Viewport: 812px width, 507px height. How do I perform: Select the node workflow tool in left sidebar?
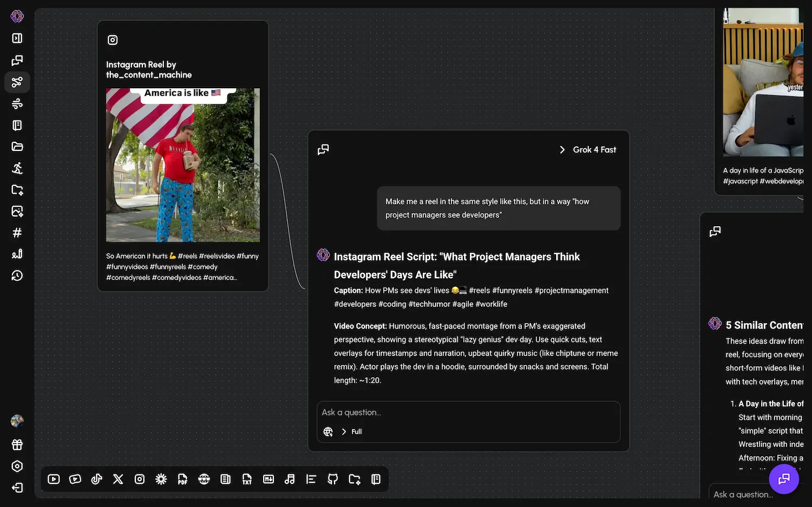pos(17,82)
